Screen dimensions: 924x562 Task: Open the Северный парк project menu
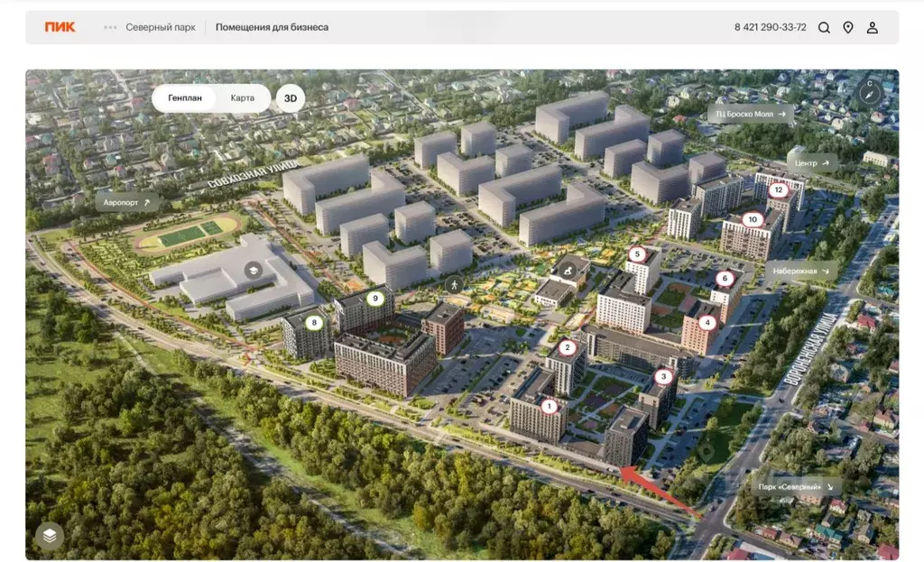pyautogui.click(x=160, y=27)
